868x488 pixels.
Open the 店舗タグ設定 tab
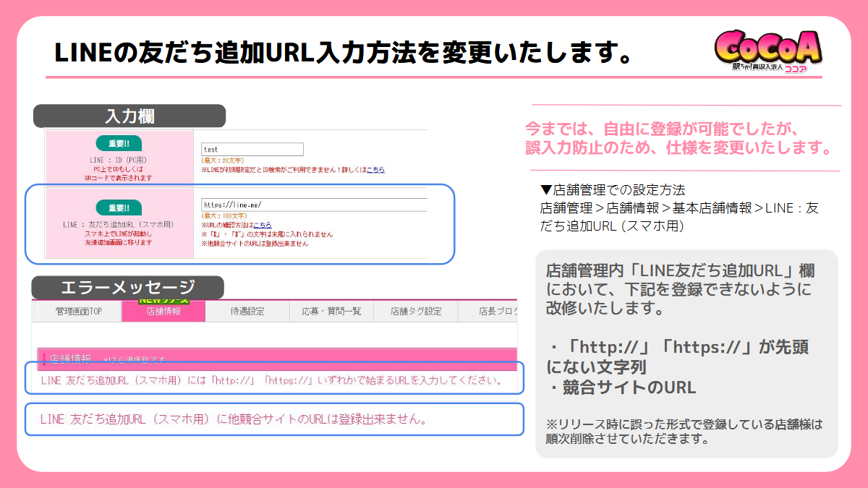pos(415,312)
